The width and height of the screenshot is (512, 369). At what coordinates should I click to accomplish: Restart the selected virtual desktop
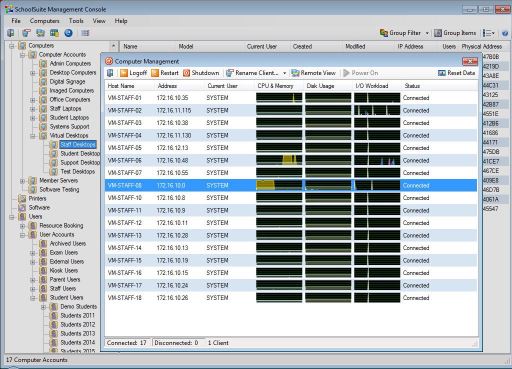click(165, 73)
